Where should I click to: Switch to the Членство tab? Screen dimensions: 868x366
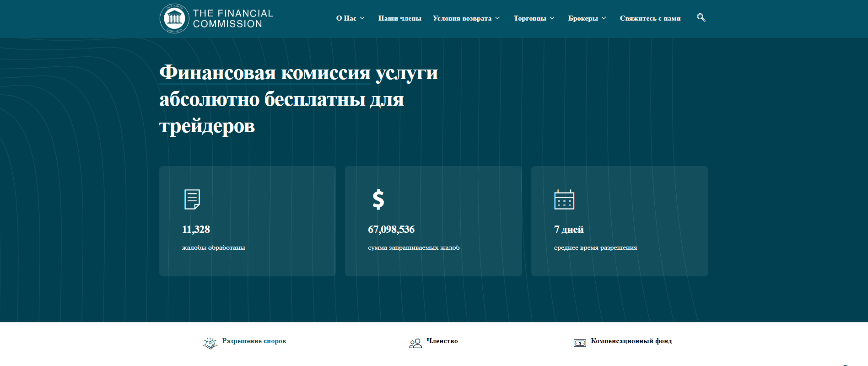(442, 341)
